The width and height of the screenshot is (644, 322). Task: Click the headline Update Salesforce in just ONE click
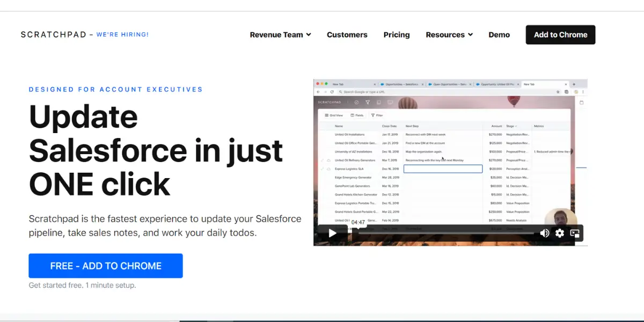(x=156, y=150)
